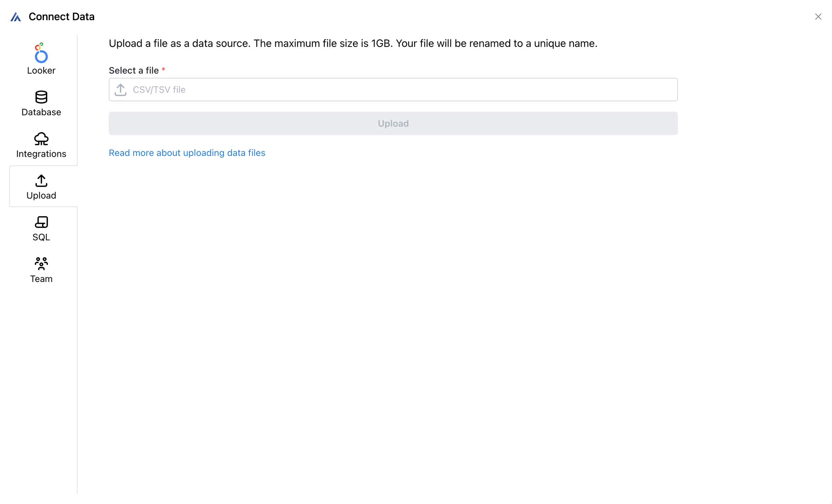
Task: Click the CSV/TSV file input field
Action: click(393, 90)
